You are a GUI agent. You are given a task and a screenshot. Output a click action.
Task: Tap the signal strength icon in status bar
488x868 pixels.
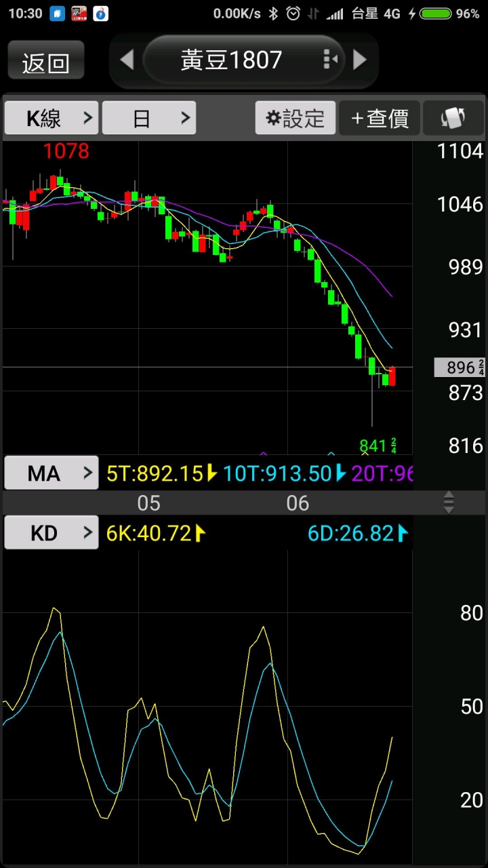point(335,14)
